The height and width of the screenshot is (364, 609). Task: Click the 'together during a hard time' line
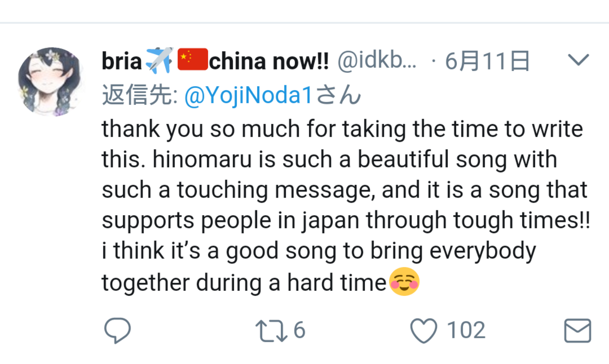coord(244,283)
